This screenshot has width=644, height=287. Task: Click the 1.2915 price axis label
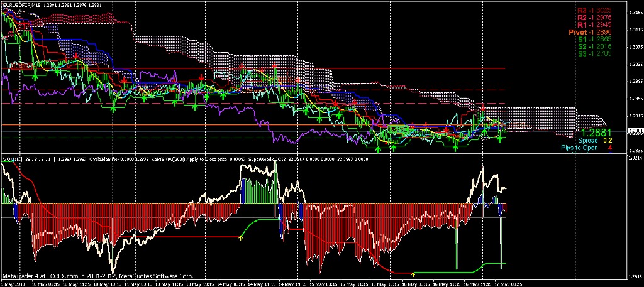pyautogui.click(x=635, y=116)
